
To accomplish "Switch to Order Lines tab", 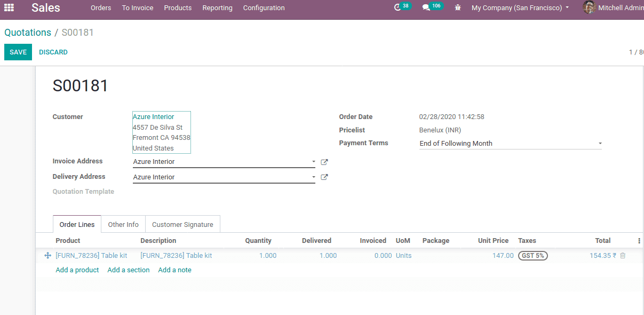I will point(77,224).
